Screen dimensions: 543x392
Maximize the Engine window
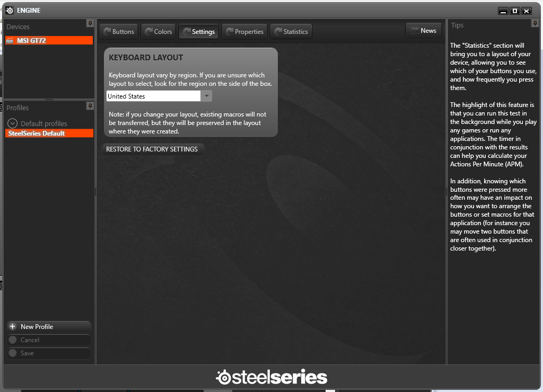515,11
